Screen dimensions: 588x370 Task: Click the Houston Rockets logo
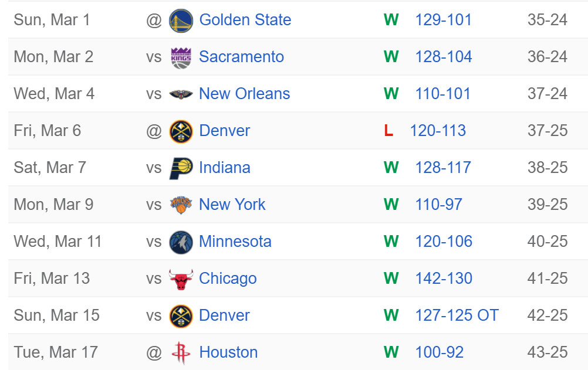click(x=181, y=353)
